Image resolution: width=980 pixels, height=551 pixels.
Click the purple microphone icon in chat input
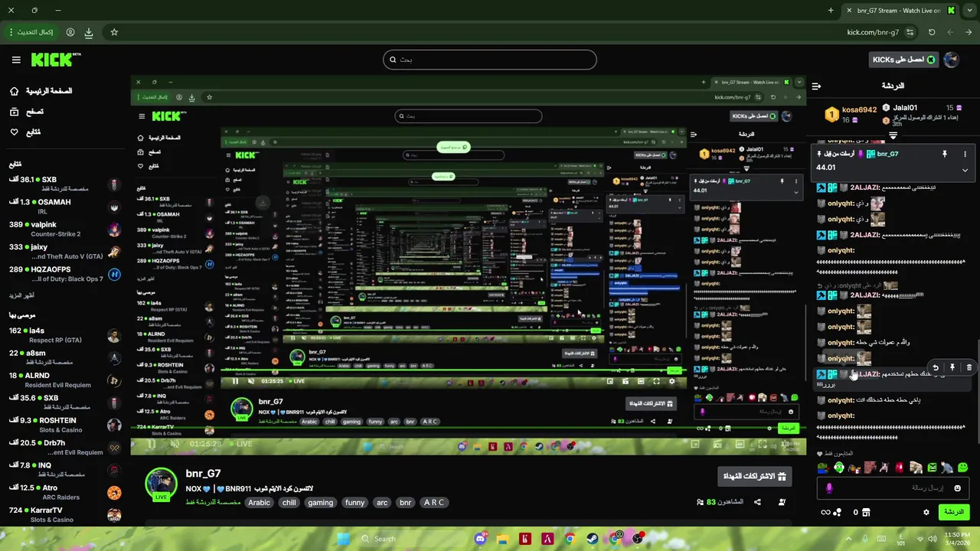(x=829, y=488)
